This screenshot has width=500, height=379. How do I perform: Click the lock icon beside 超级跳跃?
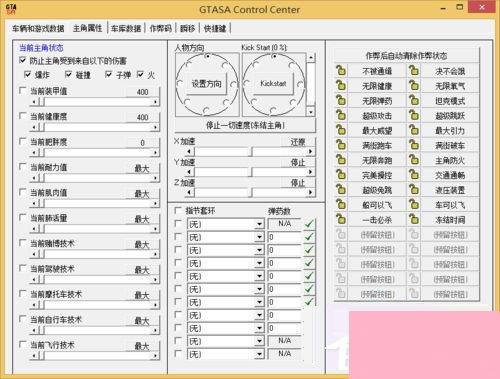coord(414,115)
